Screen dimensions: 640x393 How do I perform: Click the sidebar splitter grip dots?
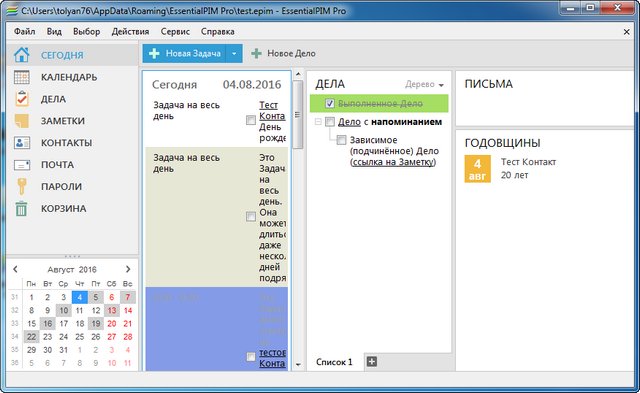pyautogui.click(x=72, y=256)
